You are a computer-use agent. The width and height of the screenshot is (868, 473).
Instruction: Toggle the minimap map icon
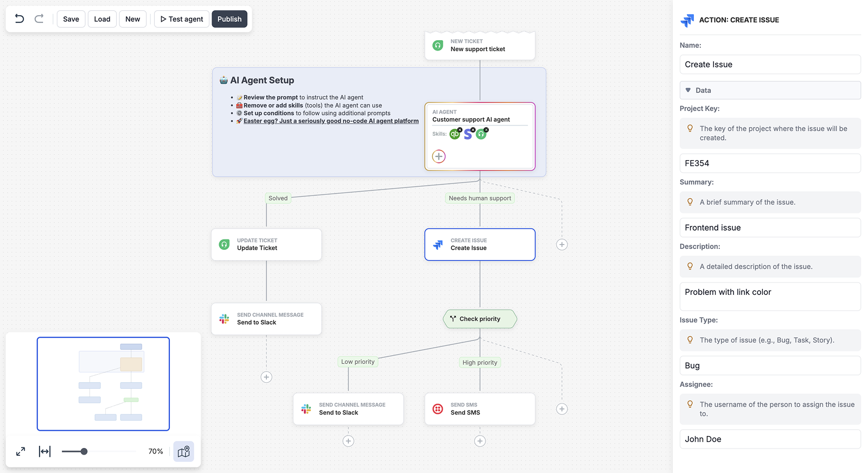coord(183,451)
